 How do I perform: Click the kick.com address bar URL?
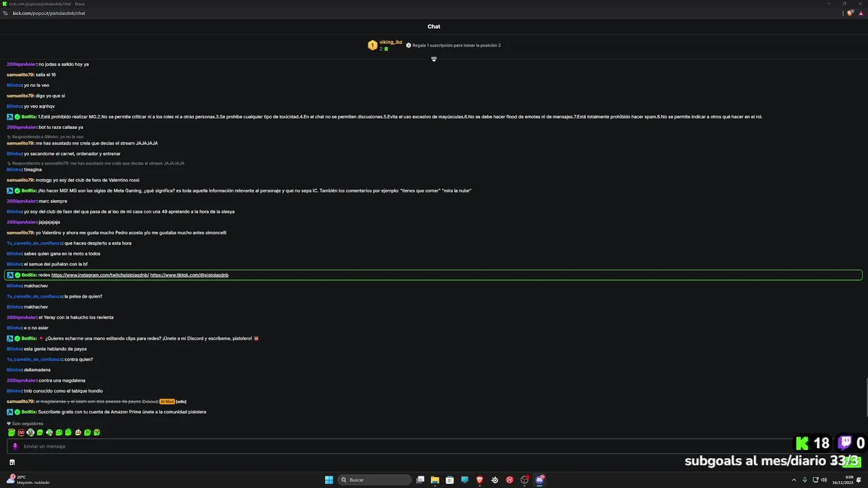pos(49,13)
